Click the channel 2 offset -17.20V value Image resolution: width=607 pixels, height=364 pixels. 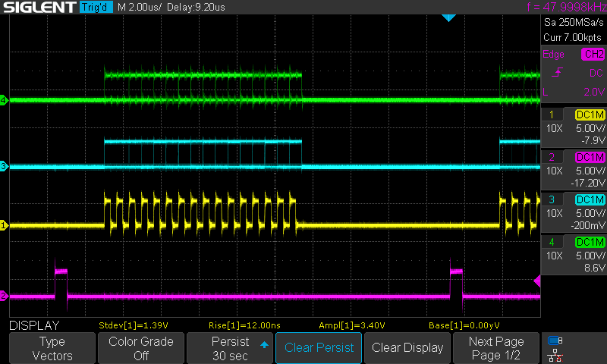click(x=587, y=183)
